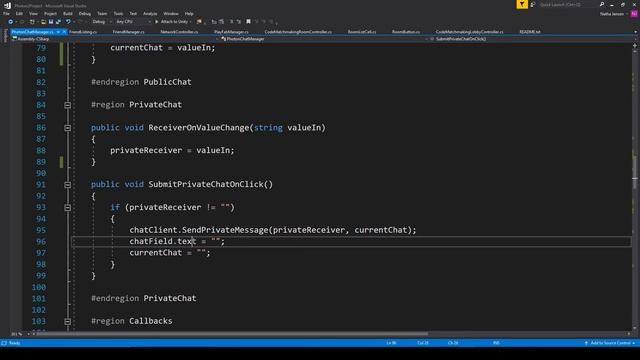Open the Debug configuration dropdown
This screenshot has height=360, width=640.
tap(101, 22)
